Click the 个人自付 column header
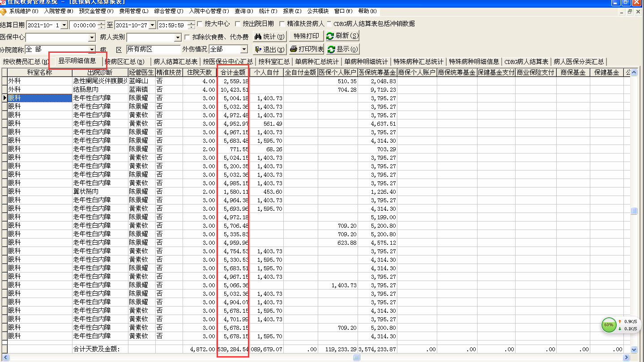 (x=266, y=72)
